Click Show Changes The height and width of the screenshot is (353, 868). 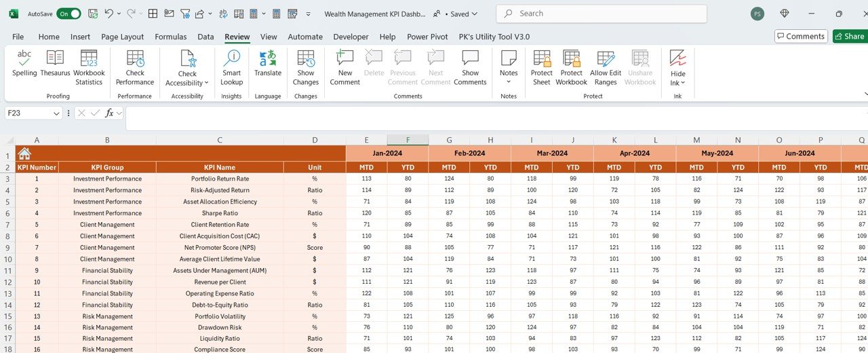tap(306, 68)
